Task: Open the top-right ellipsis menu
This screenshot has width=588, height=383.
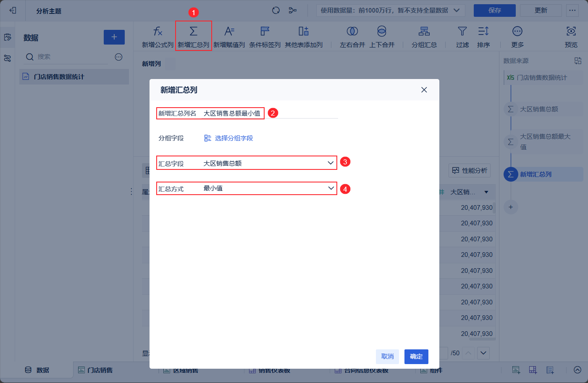Action: [x=572, y=11]
